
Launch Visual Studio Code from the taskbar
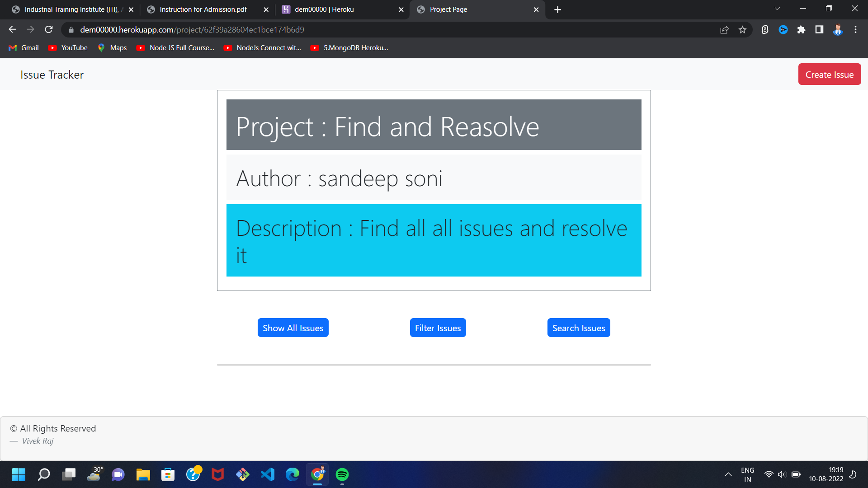click(x=268, y=474)
